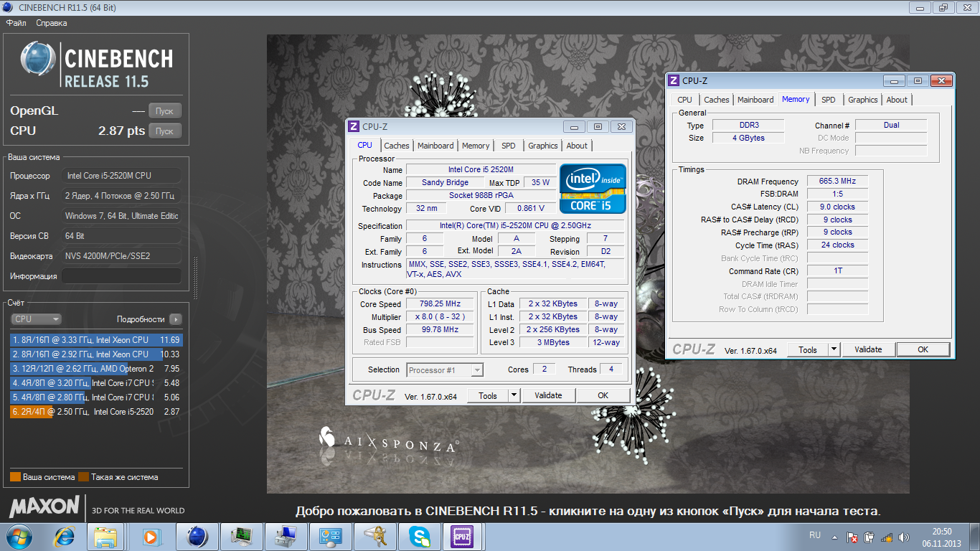The width and height of the screenshot is (980, 551).
Task: Expand Tools dropdown arrow in CPU-Z Memory window
Action: [x=834, y=349]
